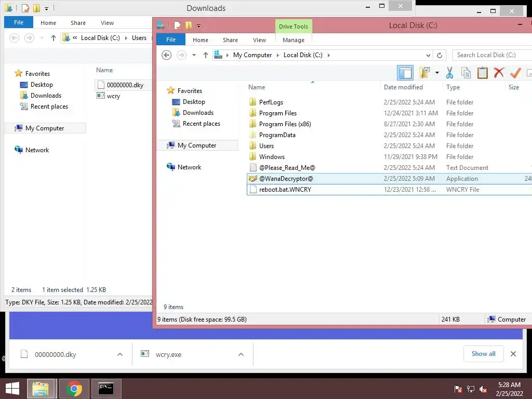The width and height of the screenshot is (532, 399).
Task: Open options arrow for wcry.exe download
Action: [241, 354]
